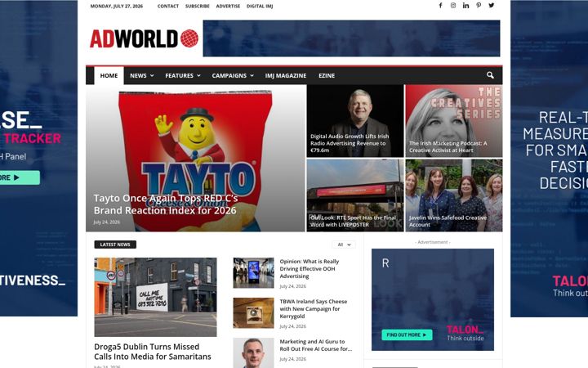Screen dimensions: 588x368
Task: Open The Irish Marketing Podcast article
Action: pyautogui.click(x=448, y=146)
